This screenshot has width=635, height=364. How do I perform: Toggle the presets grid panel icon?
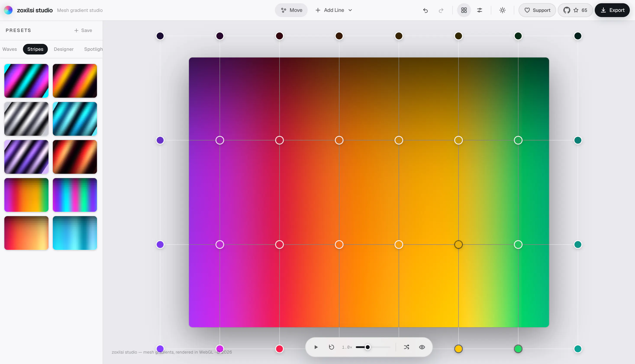point(464,10)
